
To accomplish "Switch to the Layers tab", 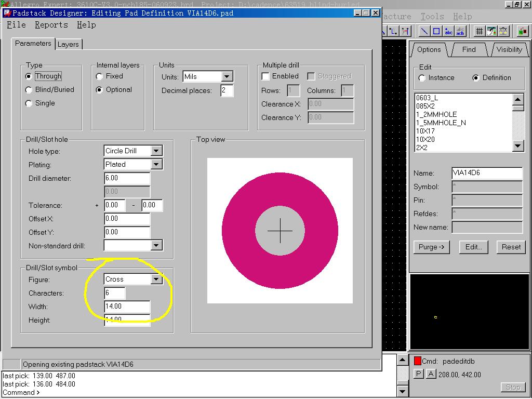I will 68,45.
